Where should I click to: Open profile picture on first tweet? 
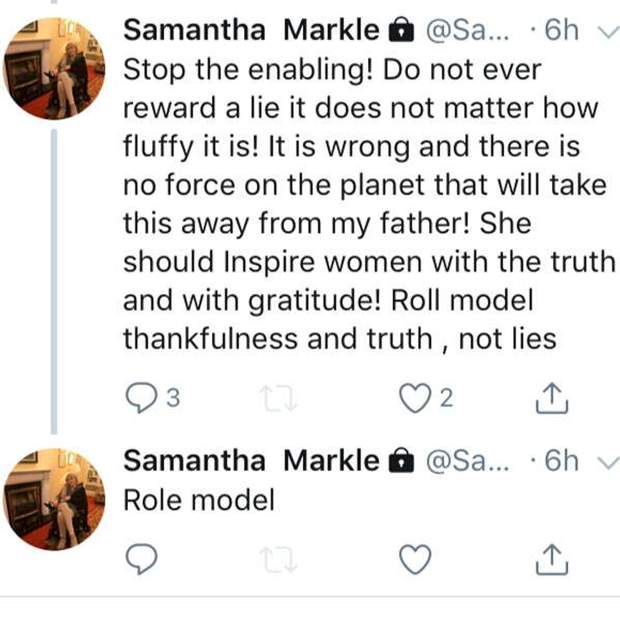pos(53,68)
